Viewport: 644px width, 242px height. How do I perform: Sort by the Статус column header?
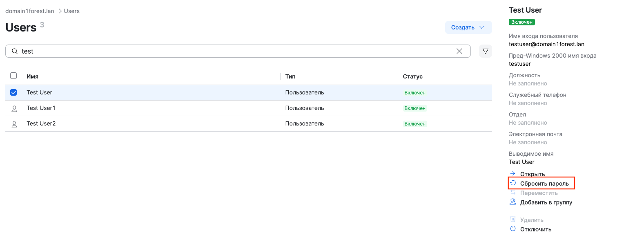pos(412,76)
